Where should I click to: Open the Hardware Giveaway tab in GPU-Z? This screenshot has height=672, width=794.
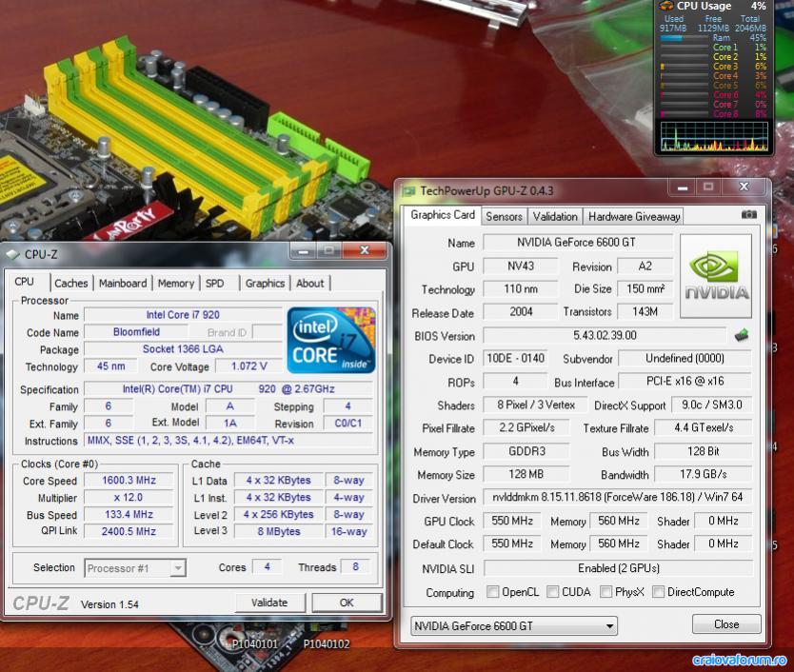(x=634, y=217)
